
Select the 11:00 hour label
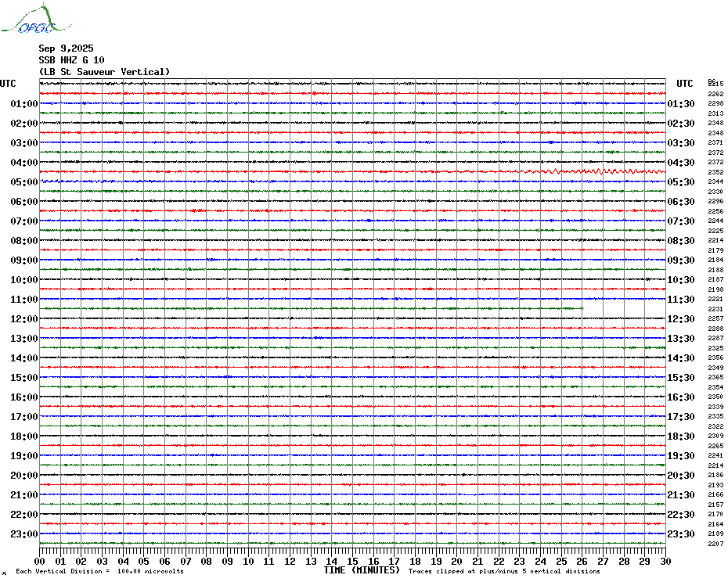(x=24, y=300)
